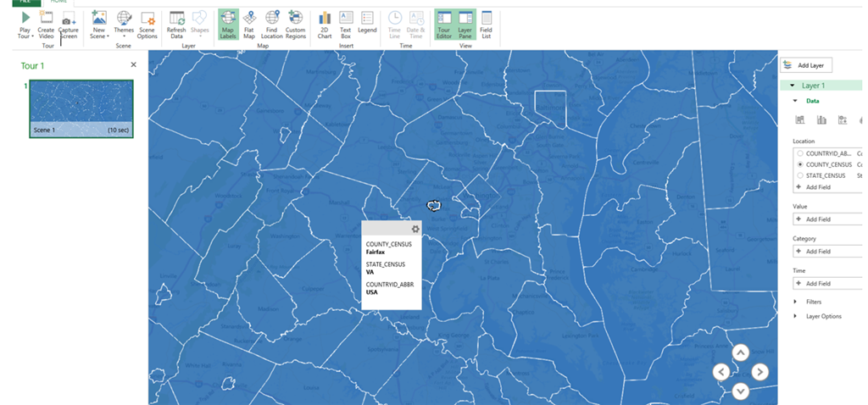This screenshot has width=868, height=405.
Task: Click the Fairfax value in data card
Action: (x=375, y=252)
